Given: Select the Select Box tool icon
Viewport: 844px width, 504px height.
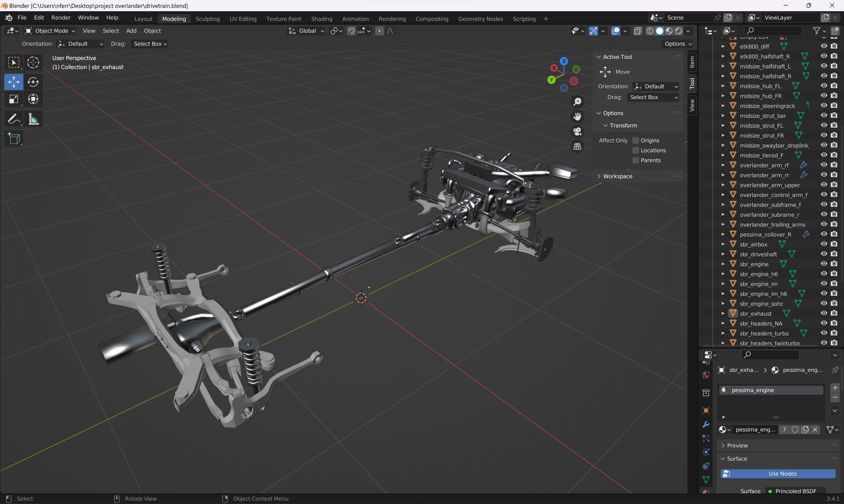Looking at the screenshot, I should click(x=14, y=62).
